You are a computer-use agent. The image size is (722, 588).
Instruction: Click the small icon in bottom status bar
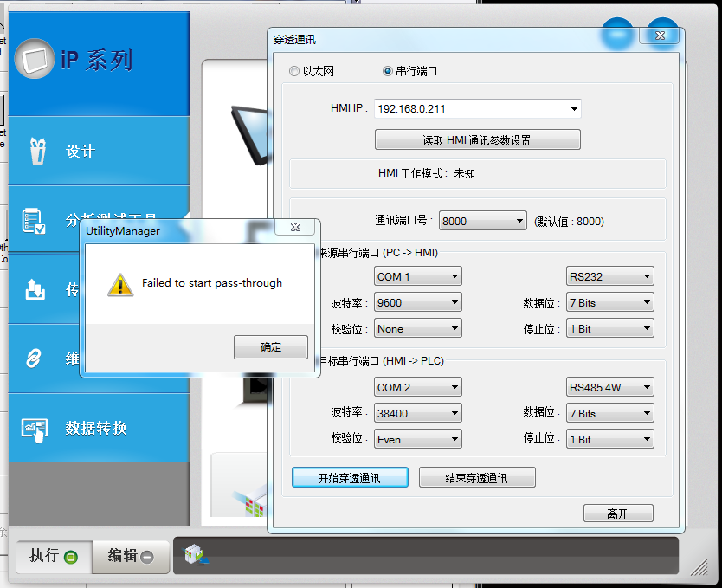coord(197,555)
